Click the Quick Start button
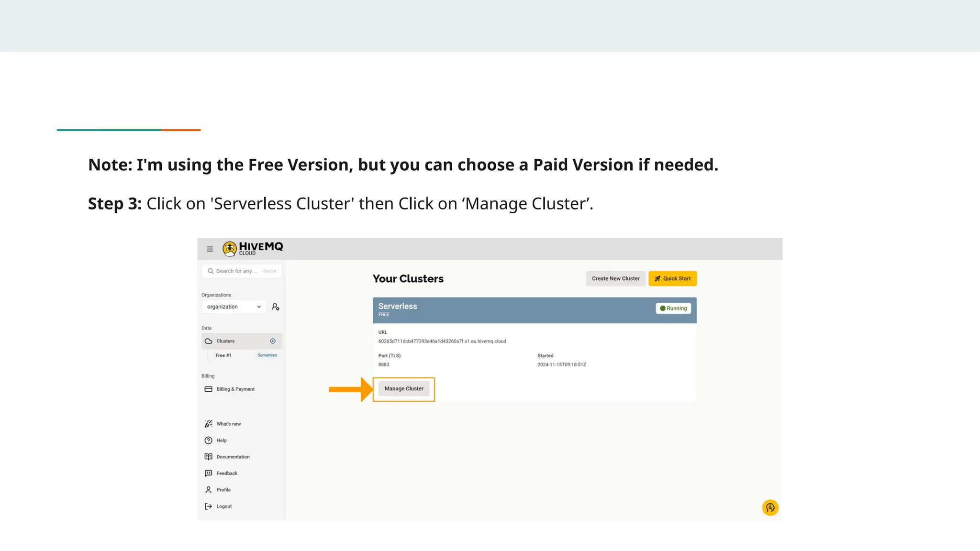Image resolution: width=980 pixels, height=551 pixels. click(x=672, y=278)
